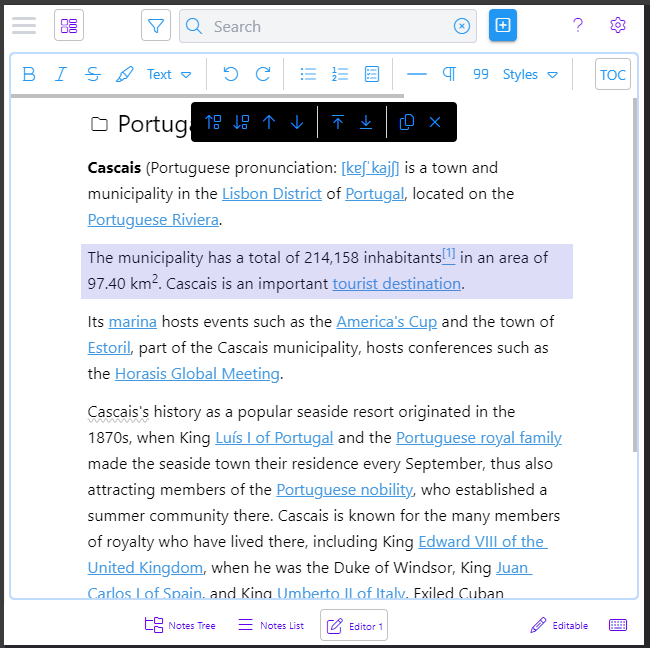The image size is (650, 648).
Task: Follow the Portuguese Riviera link
Action: pos(153,220)
